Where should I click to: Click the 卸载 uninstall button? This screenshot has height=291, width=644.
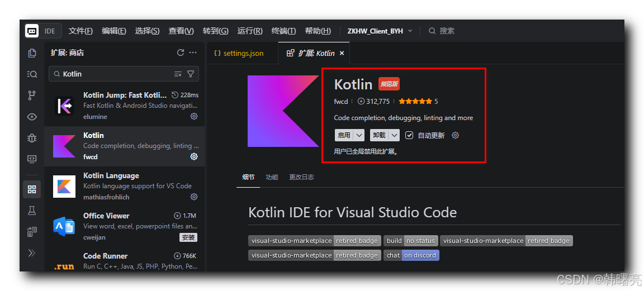point(379,135)
